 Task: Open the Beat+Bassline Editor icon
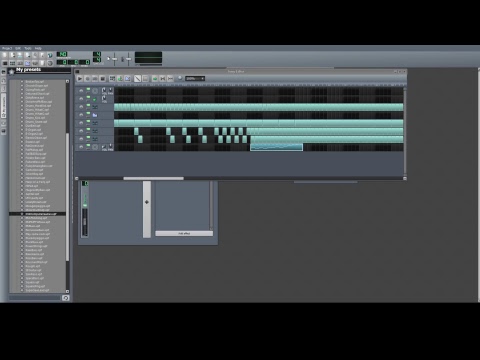(x=13, y=63)
